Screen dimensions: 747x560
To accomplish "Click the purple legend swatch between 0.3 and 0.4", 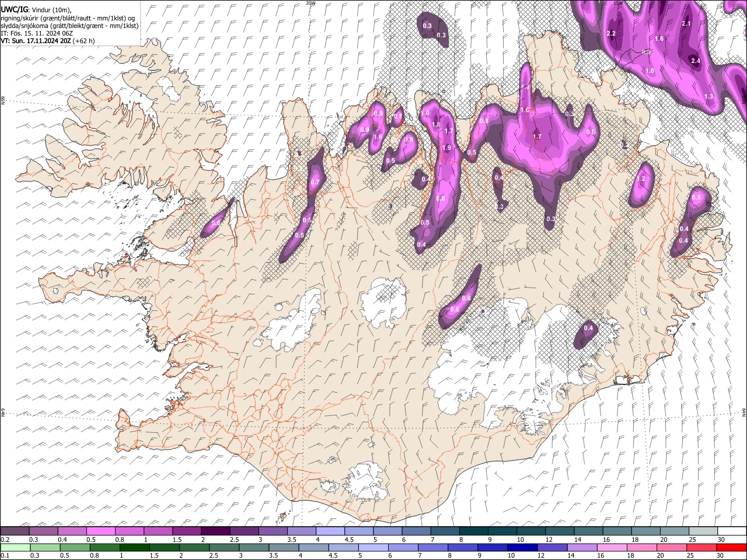I will click(x=43, y=531).
